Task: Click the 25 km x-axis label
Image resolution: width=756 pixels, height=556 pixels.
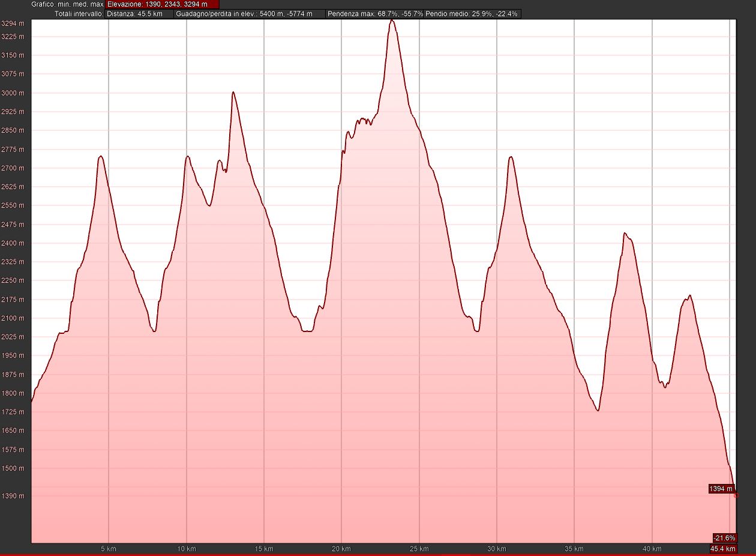Action: pyautogui.click(x=419, y=549)
